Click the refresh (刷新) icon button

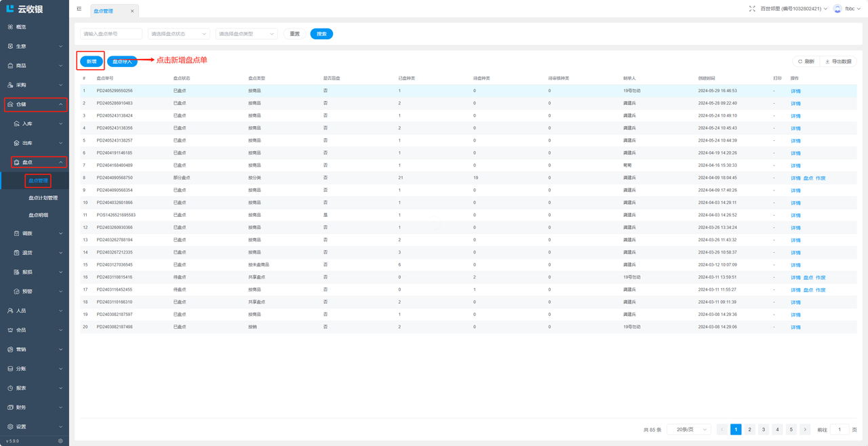[x=800, y=62]
